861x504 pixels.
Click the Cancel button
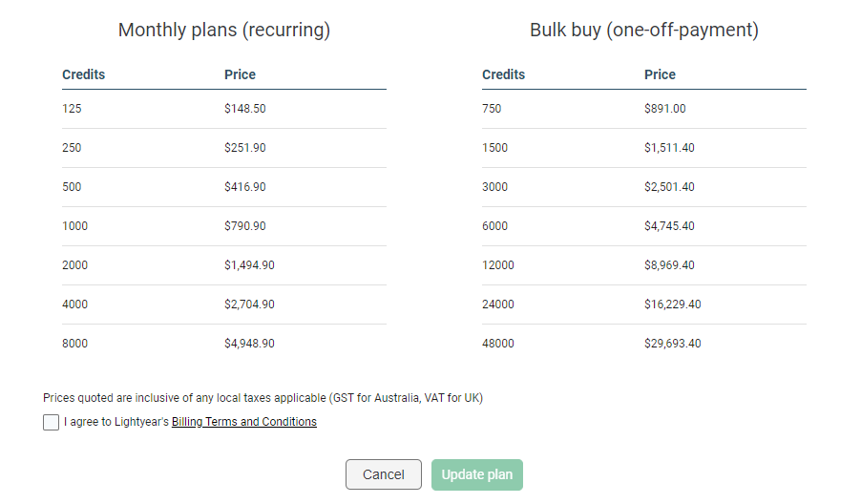pyautogui.click(x=384, y=474)
